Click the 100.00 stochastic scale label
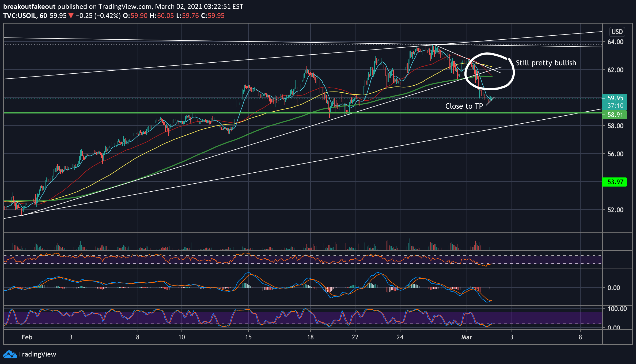Image resolution: width=636 pixels, height=364 pixels. click(x=617, y=309)
